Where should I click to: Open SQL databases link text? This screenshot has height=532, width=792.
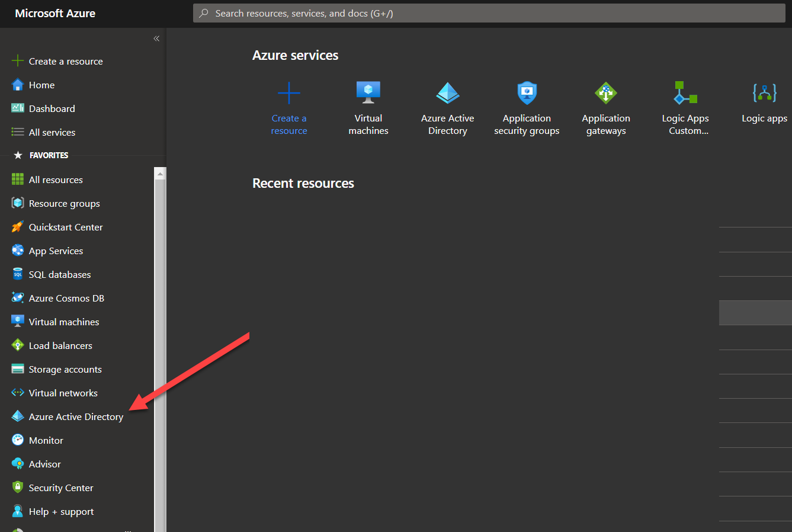60,274
